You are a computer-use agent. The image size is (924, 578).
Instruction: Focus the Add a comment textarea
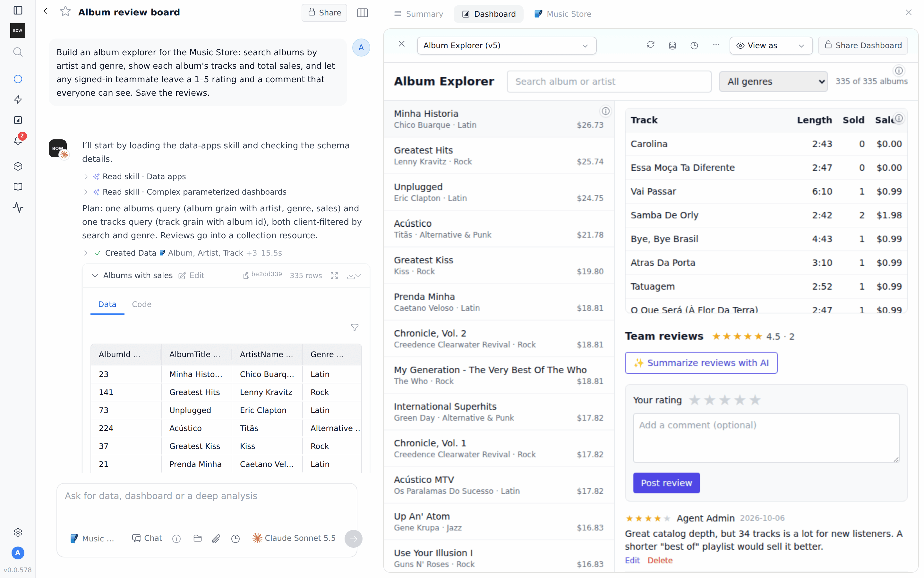click(x=766, y=438)
